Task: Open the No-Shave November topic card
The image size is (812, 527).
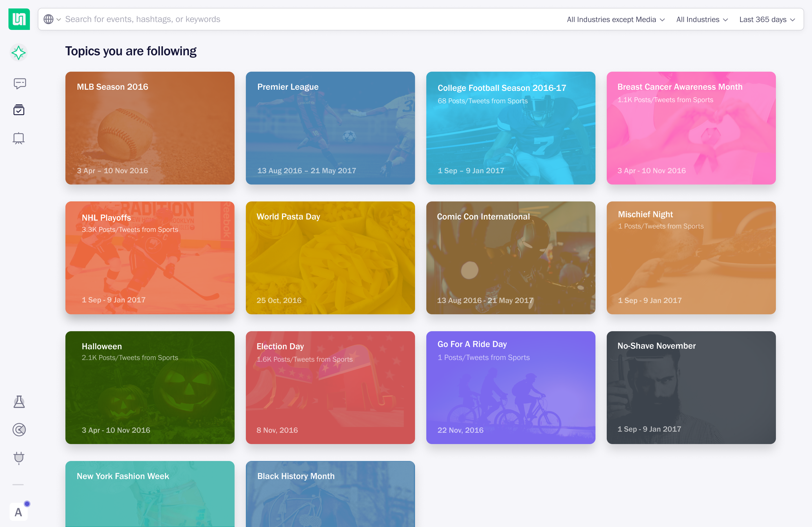Action: [691, 387]
